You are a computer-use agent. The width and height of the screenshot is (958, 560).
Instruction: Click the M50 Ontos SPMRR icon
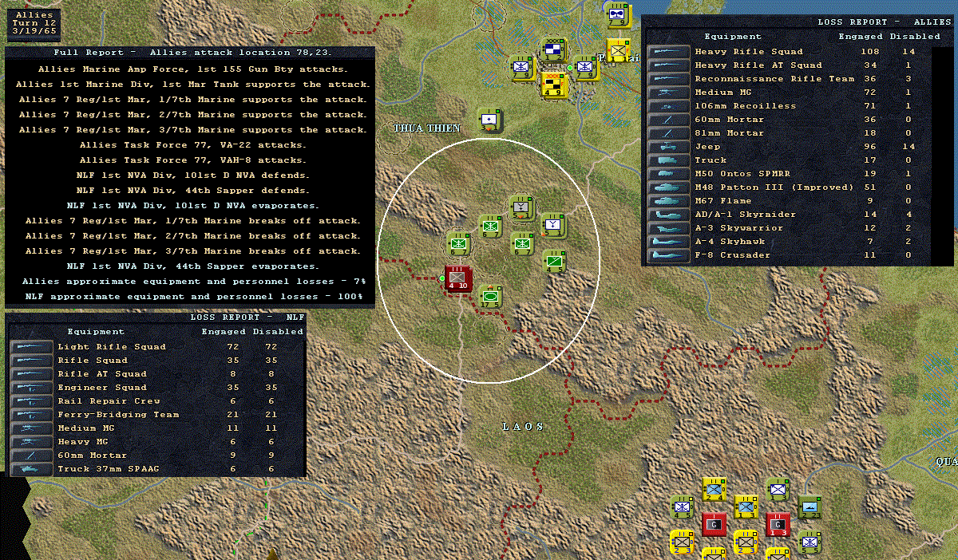point(667,174)
